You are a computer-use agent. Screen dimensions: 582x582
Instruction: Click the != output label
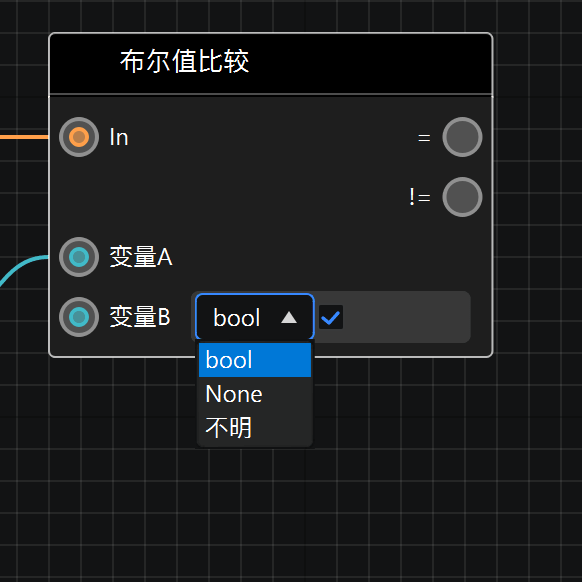coord(420,197)
